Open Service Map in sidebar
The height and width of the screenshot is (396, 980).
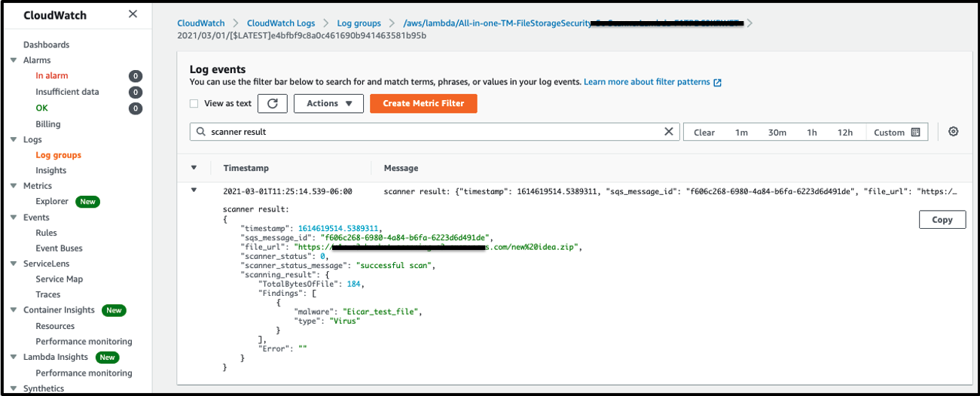coord(60,279)
